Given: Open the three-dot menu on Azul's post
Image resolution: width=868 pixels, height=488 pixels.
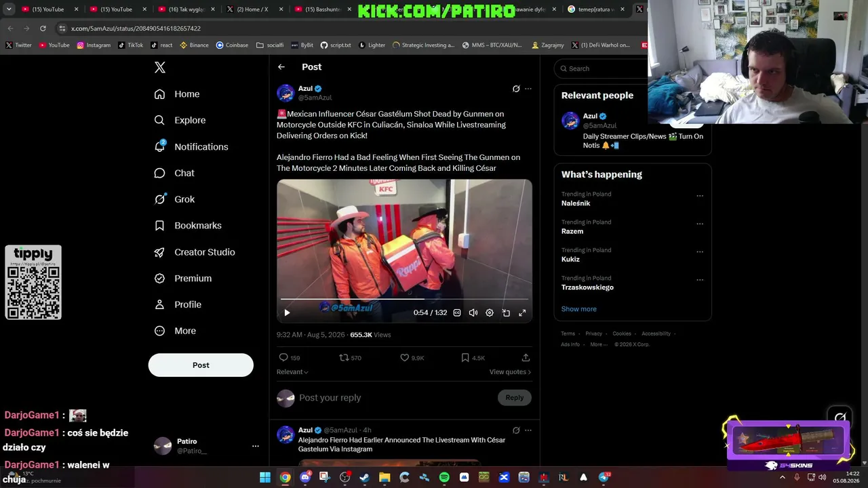Looking at the screenshot, I should 528,89.
